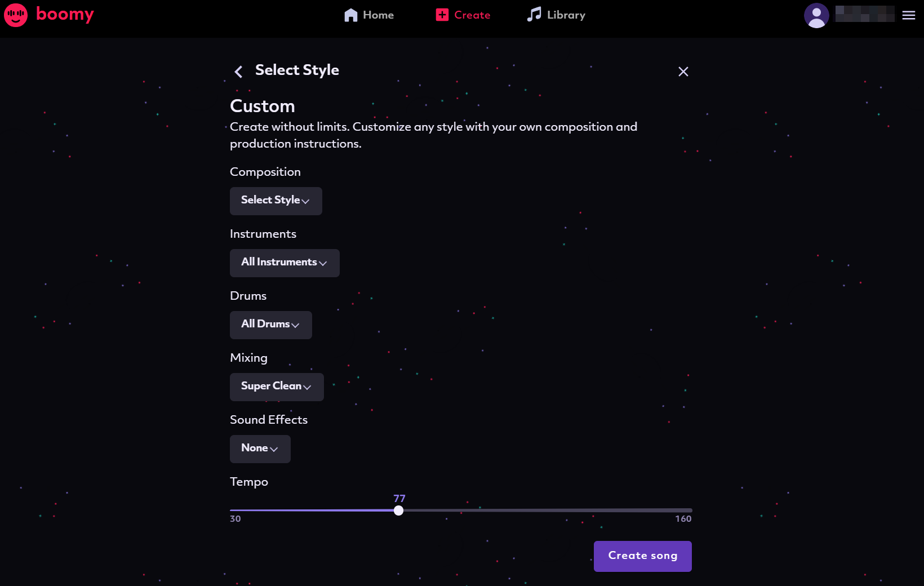Open the user profile avatar

816,15
